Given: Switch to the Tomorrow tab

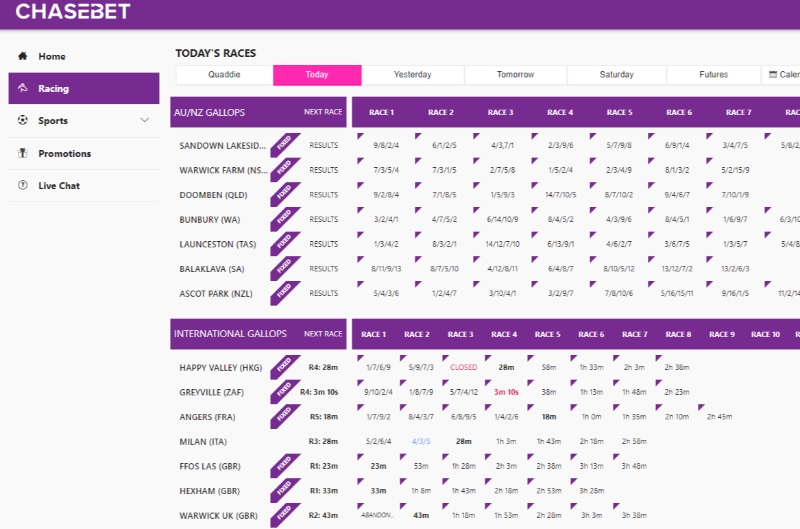Looking at the screenshot, I should pyautogui.click(x=515, y=74).
